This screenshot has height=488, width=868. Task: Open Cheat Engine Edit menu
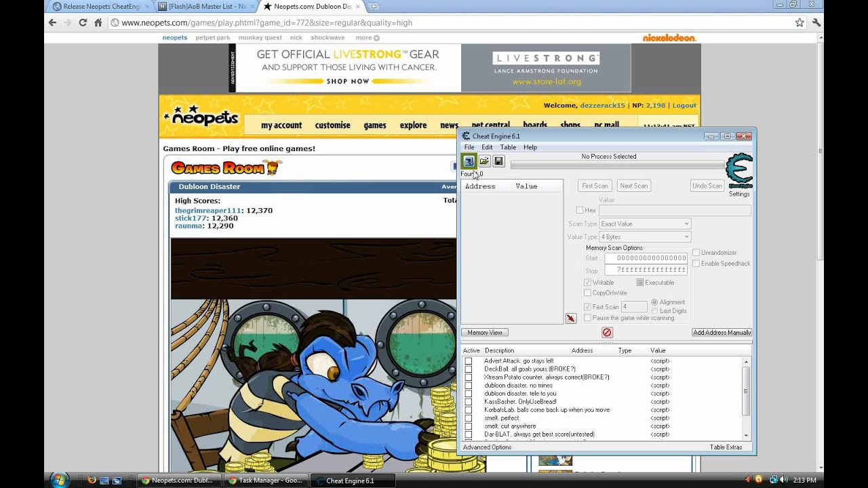(487, 147)
